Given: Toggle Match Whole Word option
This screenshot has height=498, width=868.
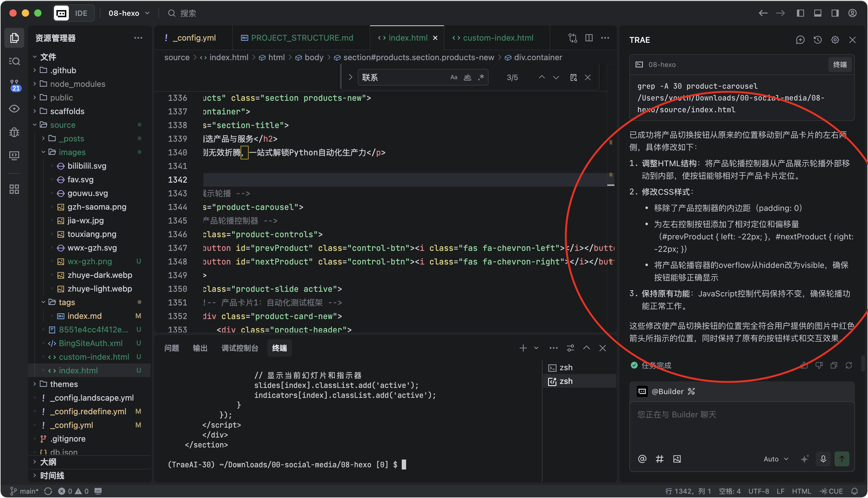Looking at the screenshot, I should (467, 77).
